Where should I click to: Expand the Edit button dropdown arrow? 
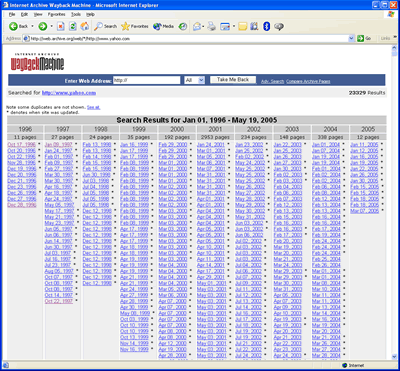tap(234, 26)
